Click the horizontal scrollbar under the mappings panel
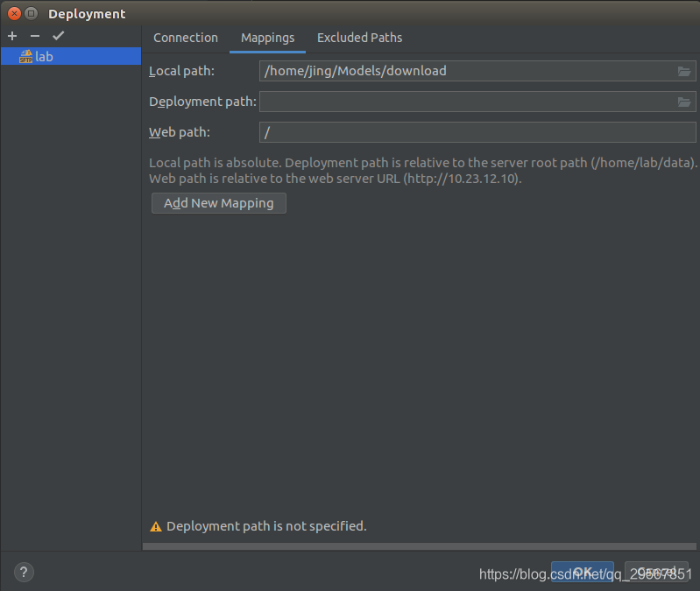Viewport: 700px width, 591px height. pos(419,546)
